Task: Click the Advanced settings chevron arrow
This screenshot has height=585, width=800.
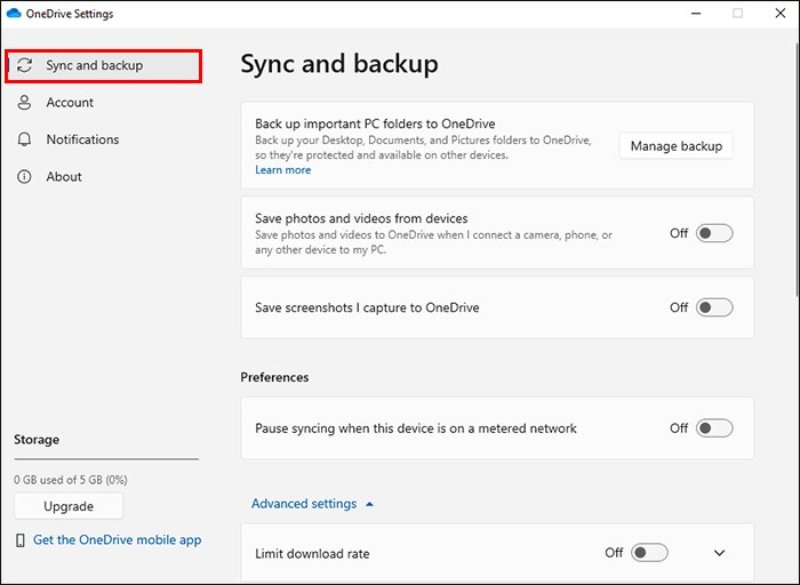Action: coord(368,503)
